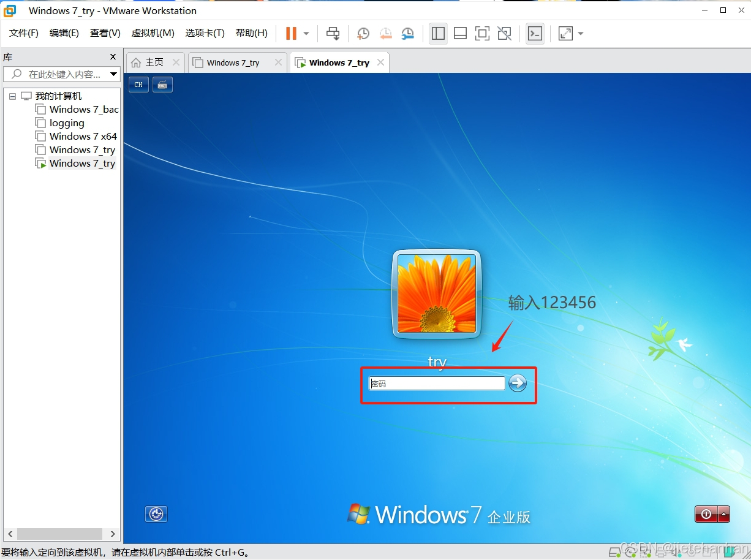Open the power options arrow beside Pause
Screen dimensions: 751x560
(x=306, y=34)
